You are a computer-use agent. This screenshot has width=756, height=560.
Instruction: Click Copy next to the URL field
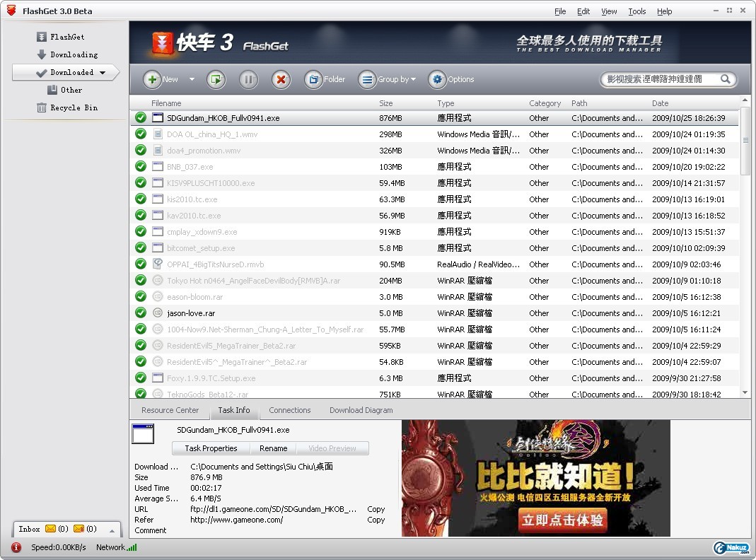click(x=376, y=509)
